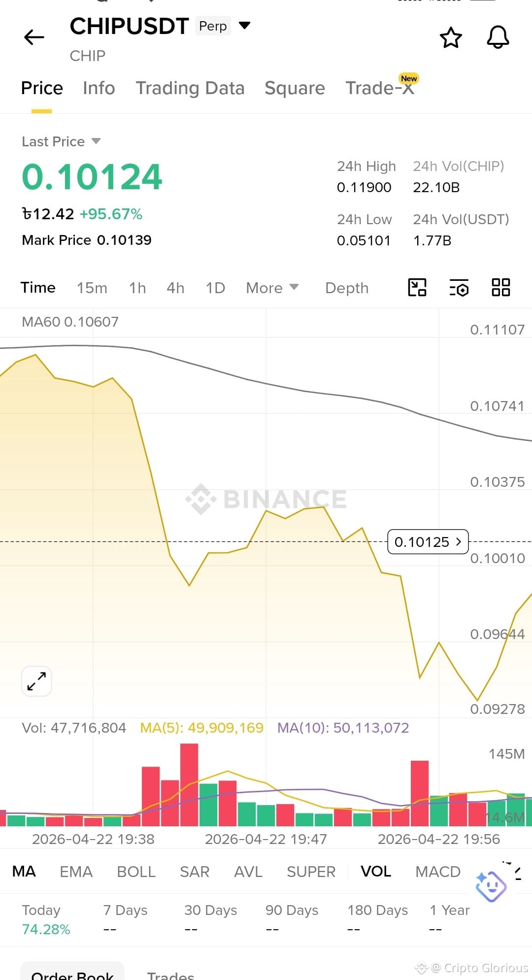Open the AI assistant robot icon
The height and width of the screenshot is (980, 532).
(x=491, y=886)
